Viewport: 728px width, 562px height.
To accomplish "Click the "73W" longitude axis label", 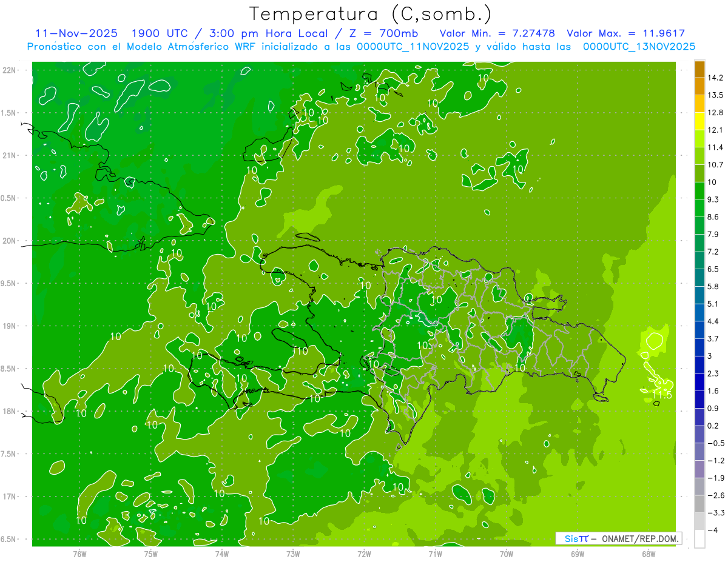I will (x=293, y=554).
